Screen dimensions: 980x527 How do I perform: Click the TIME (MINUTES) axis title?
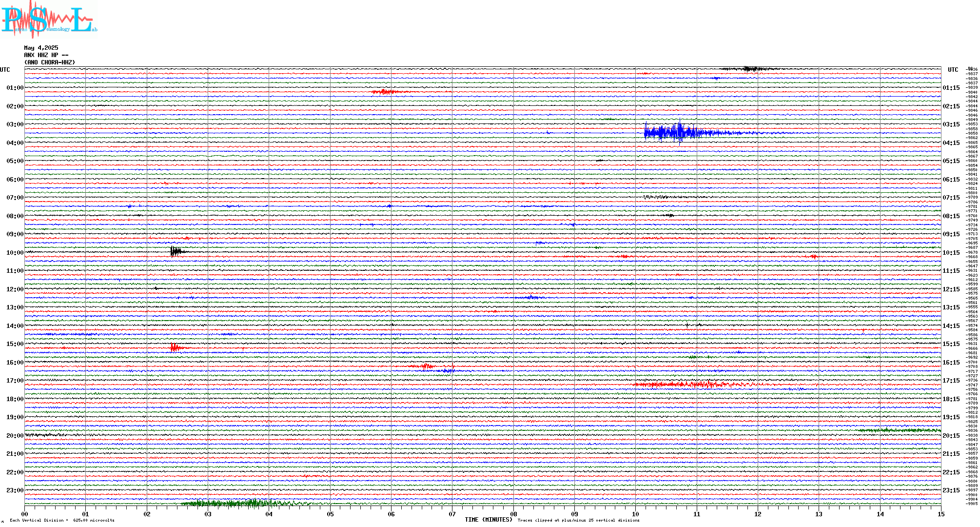[489, 520]
